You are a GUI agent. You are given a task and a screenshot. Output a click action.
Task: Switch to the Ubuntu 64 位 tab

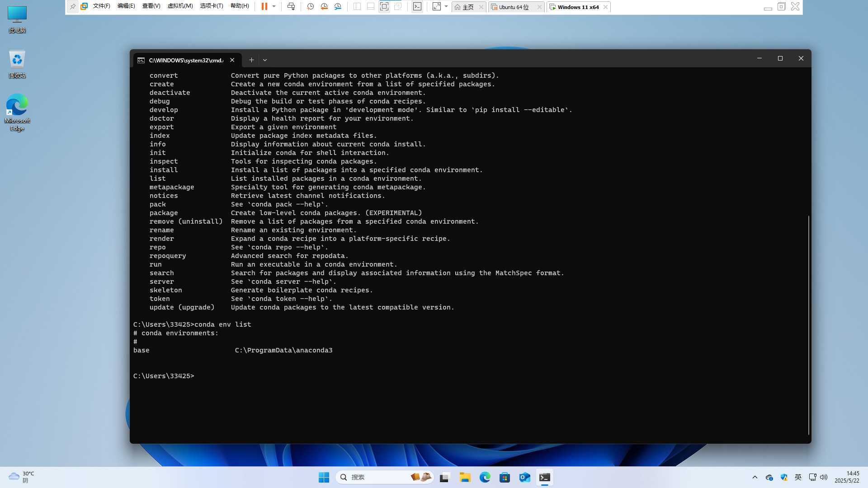[514, 7]
